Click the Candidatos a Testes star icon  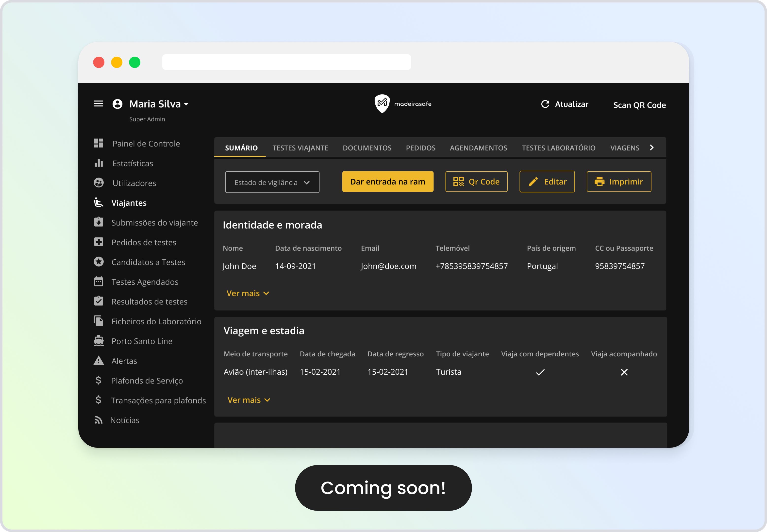(99, 262)
